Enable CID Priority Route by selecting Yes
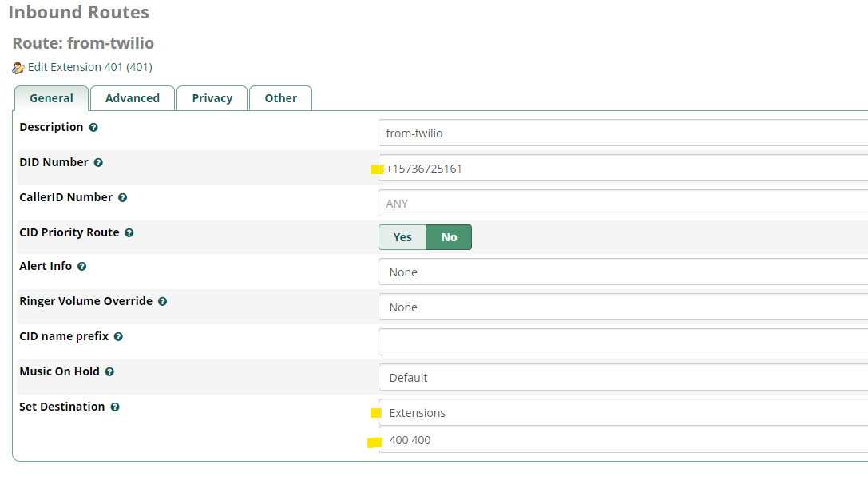 pyautogui.click(x=402, y=237)
